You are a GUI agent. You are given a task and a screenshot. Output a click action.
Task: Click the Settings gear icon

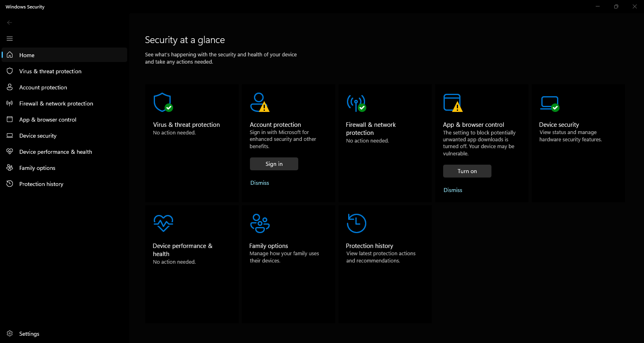point(10,333)
